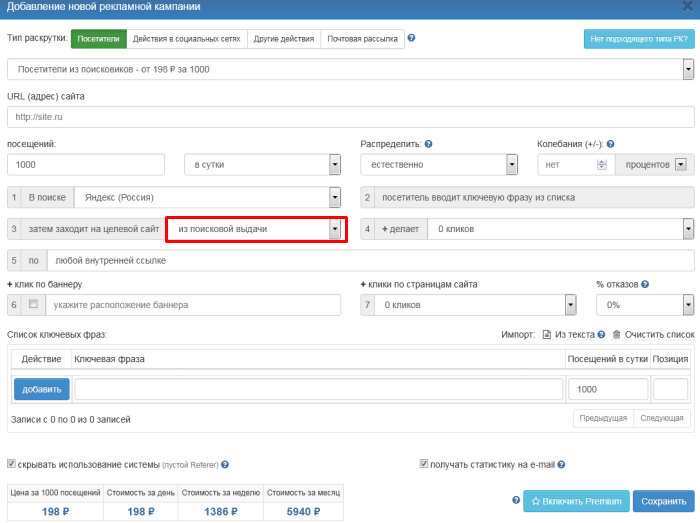Click the добавить keyword button
Screen dimensions: 700x523
click(42, 390)
